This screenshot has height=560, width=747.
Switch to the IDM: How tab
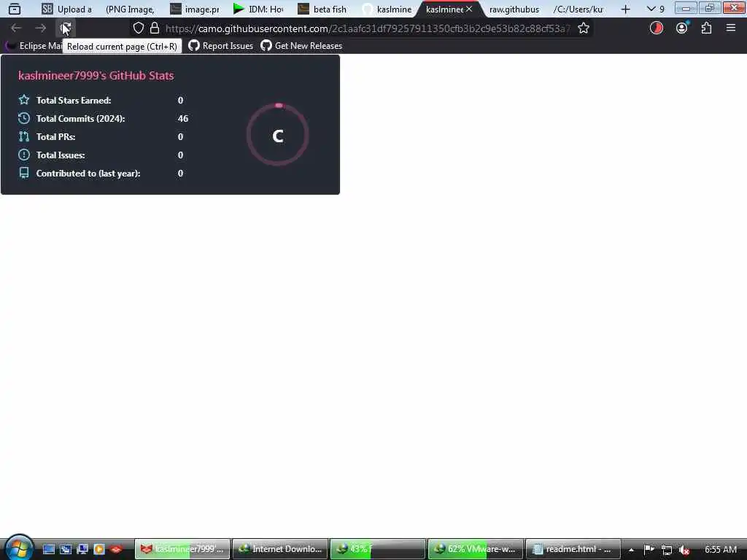coord(259,9)
